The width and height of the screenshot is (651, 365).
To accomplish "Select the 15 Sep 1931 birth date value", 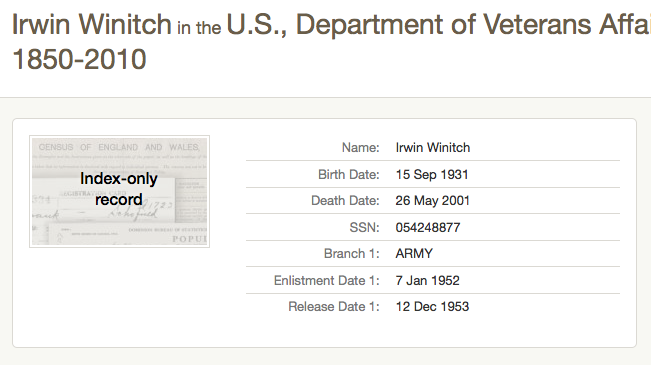I will click(432, 174).
